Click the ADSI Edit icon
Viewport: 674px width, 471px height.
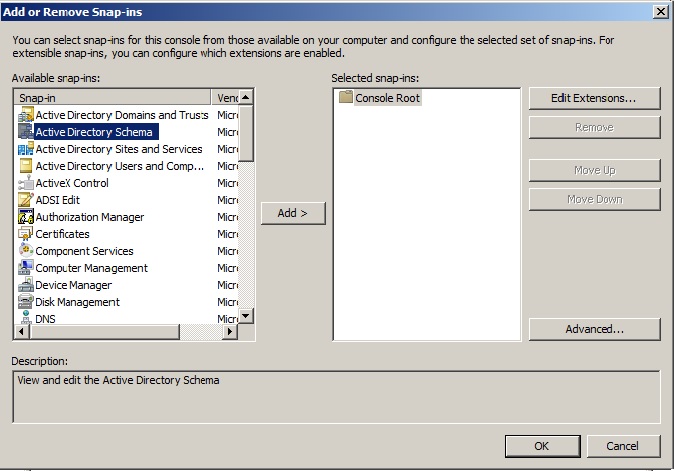(26, 200)
